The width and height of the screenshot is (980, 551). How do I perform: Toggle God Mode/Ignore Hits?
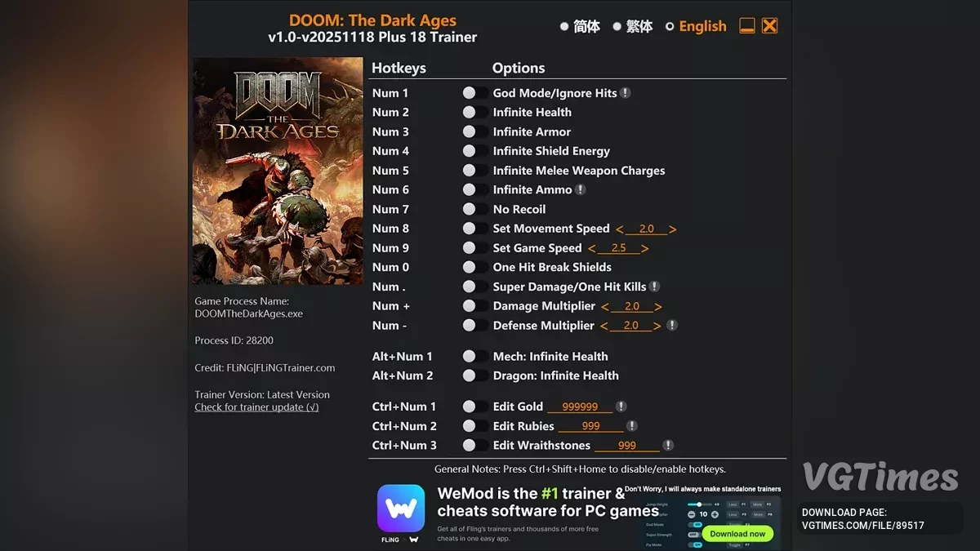(474, 93)
